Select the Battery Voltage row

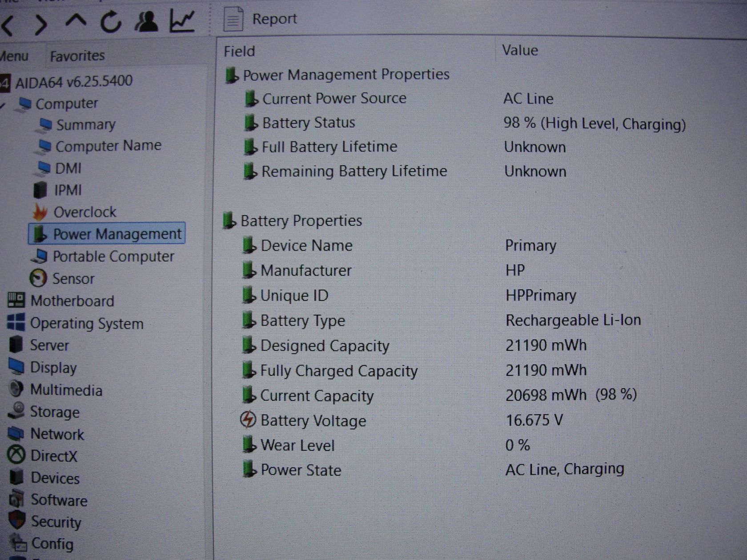[x=402, y=420]
